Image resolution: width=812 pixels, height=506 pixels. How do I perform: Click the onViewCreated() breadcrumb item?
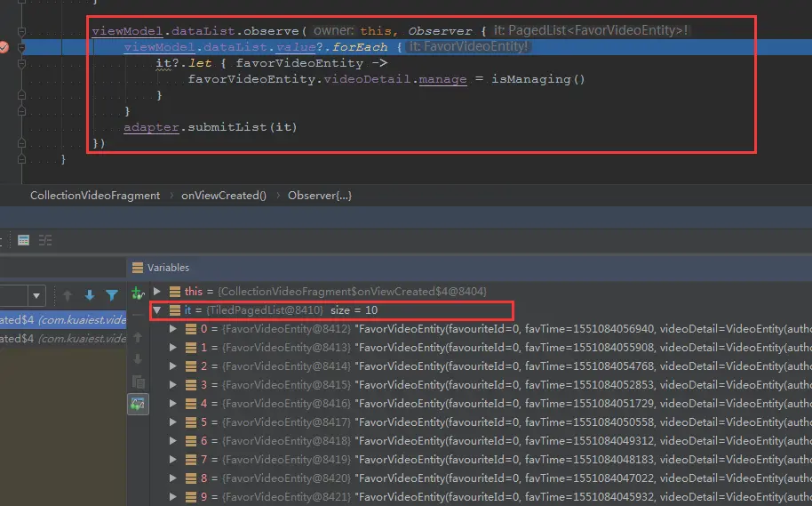click(x=224, y=196)
